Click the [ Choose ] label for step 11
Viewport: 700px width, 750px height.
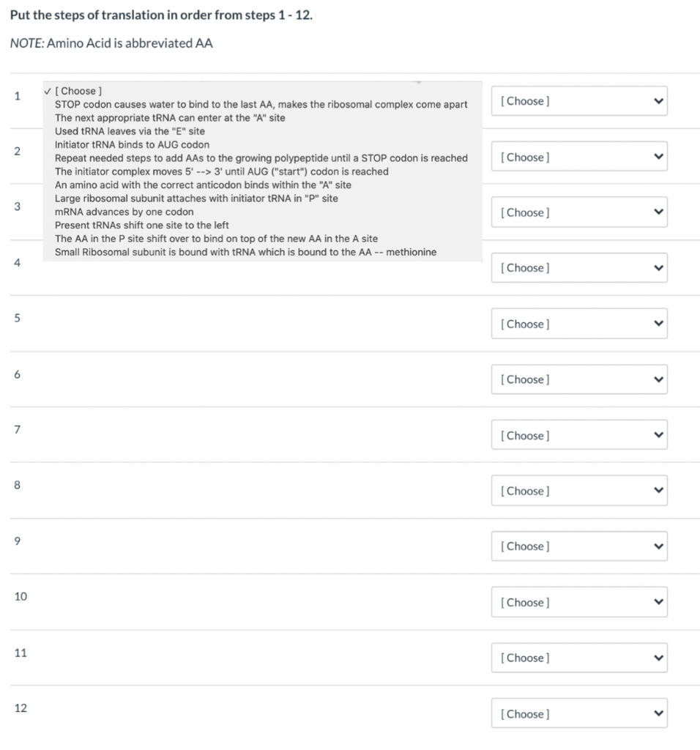[524, 657]
